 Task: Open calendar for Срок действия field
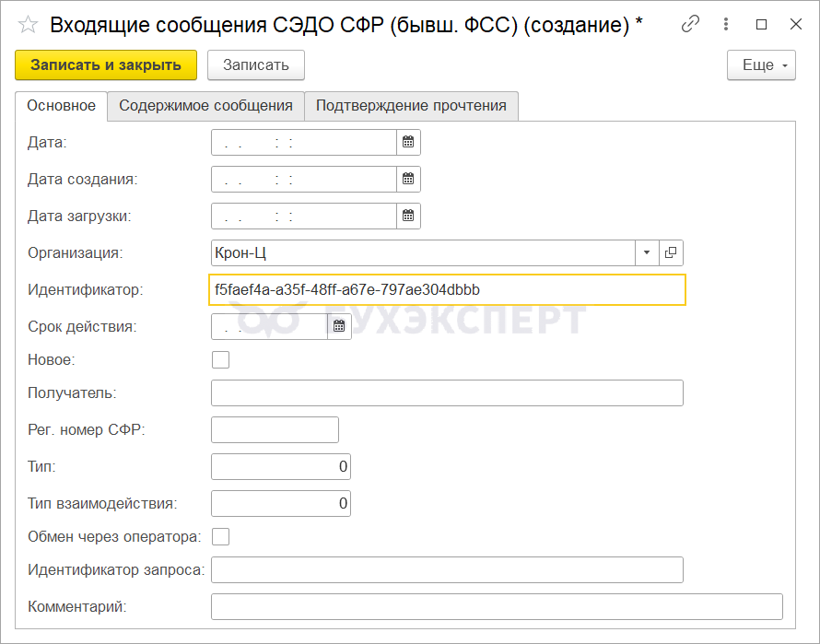(339, 326)
